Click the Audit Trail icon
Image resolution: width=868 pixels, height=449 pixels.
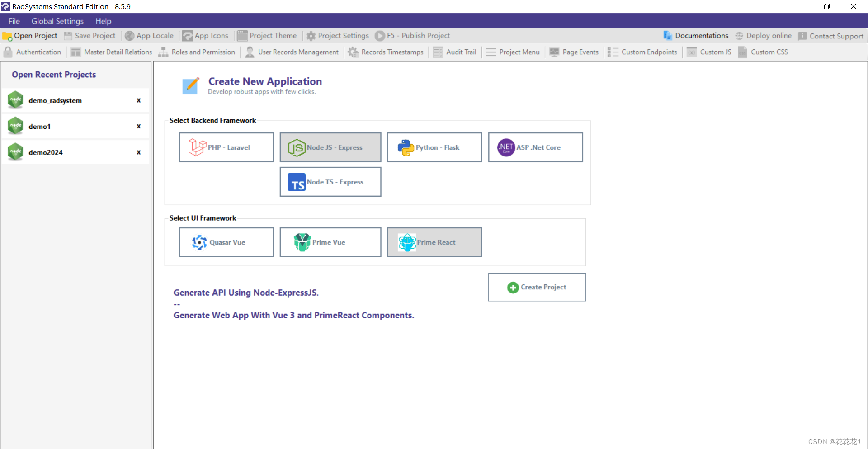pyautogui.click(x=438, y=52)
